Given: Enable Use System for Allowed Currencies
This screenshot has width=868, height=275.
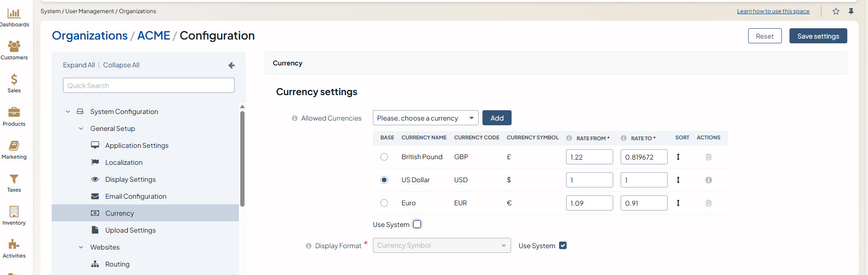Looking at the screenshot, I should click(417, 224).
